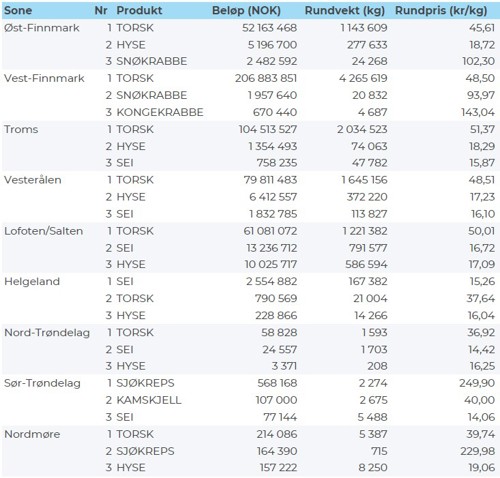Click the Vesterålen zone label
This screenshot has width=500, height=478.
point(33,180)
